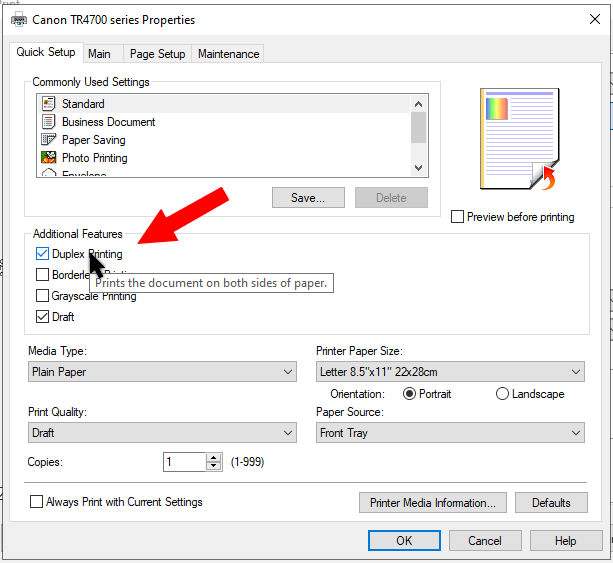
Task: Click the Paper Saving preset icon
Action: 48,140
